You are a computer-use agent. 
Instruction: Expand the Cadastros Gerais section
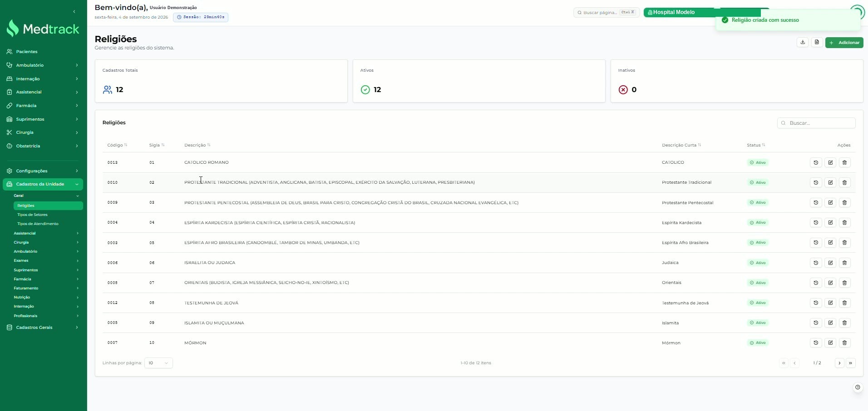pyautogui.click(x=43, y=328)
